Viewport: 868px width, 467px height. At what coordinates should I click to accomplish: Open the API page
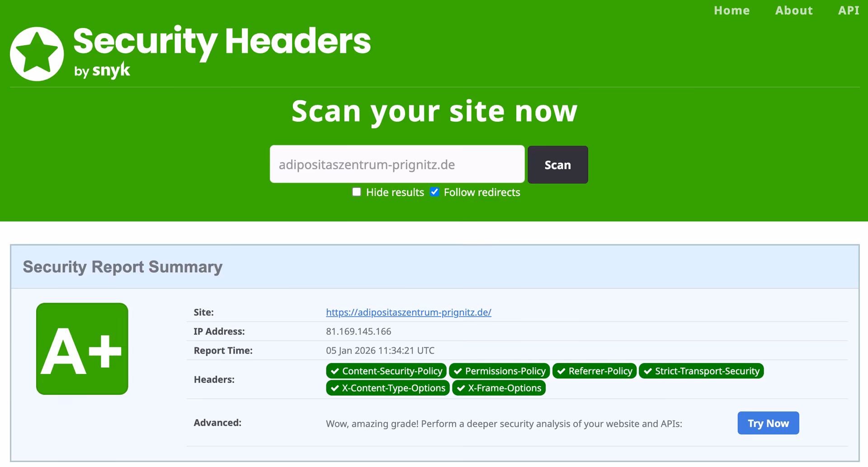[849, 10]
